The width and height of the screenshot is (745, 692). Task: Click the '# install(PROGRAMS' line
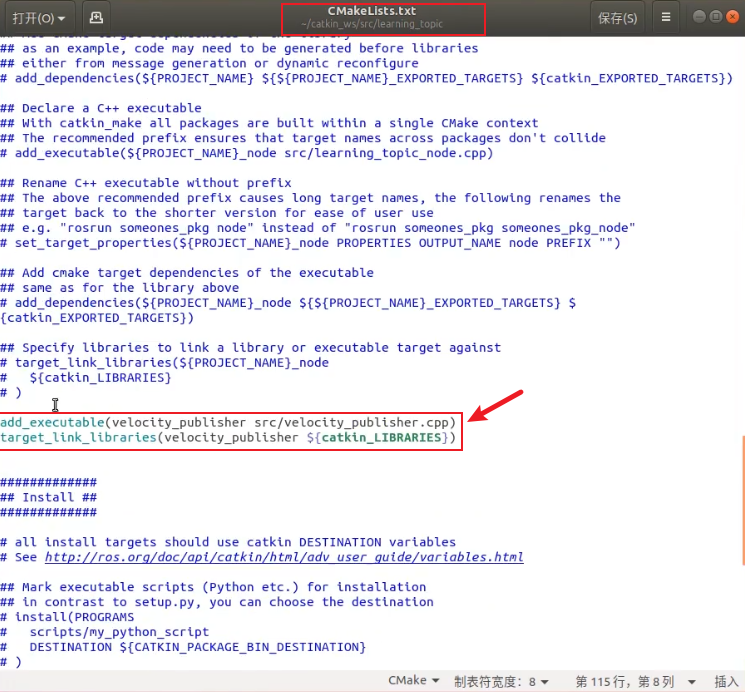point(67,617)
